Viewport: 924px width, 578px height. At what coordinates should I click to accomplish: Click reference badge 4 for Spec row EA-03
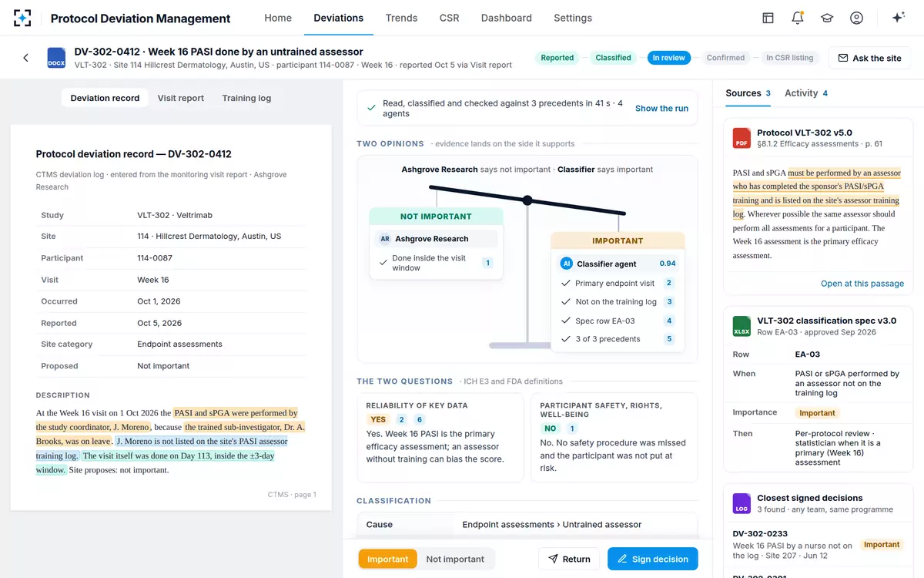tap(669, 321)
